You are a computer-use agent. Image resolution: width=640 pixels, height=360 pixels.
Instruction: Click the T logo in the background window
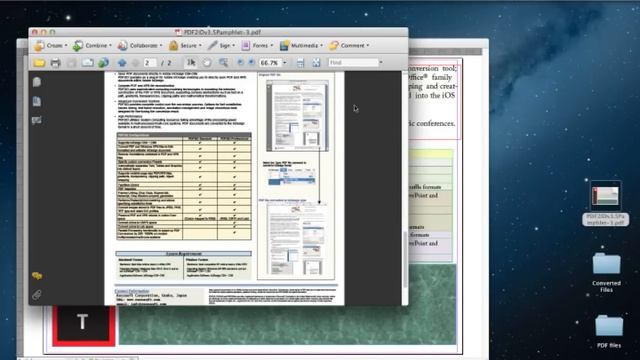[x=84, y=325]
